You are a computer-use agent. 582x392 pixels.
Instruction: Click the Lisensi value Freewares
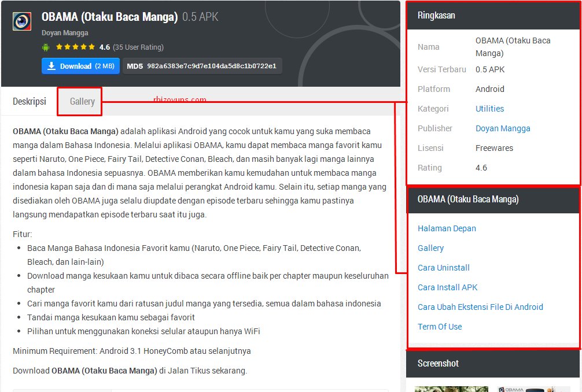click(x=494, y=148)
